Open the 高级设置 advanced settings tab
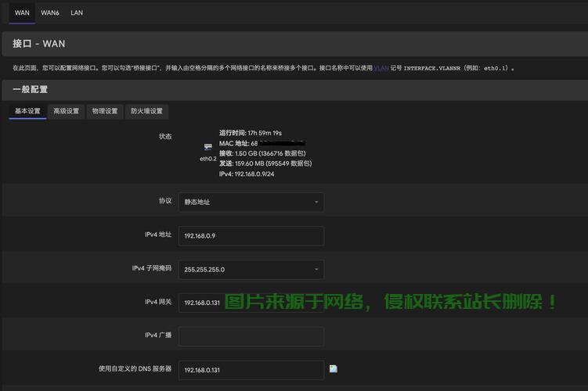Viewport: 588px width, 391px height. 66,111
